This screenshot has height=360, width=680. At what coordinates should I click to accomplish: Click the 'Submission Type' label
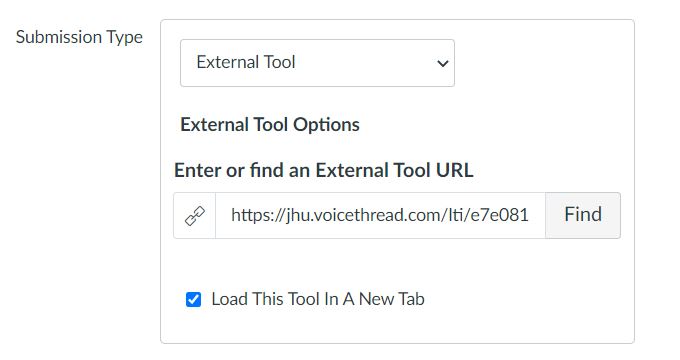click(79, 37)
